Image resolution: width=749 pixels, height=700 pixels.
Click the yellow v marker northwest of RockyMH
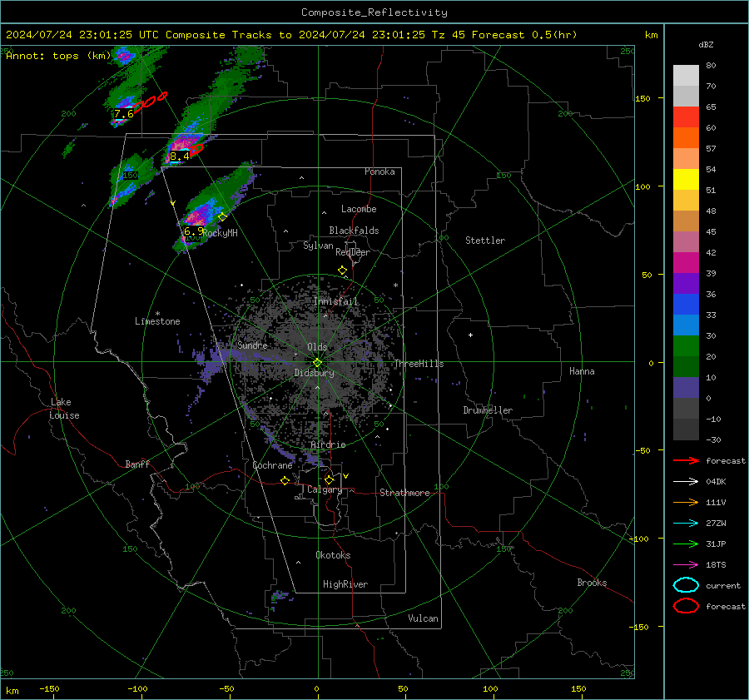coord(173,203)
